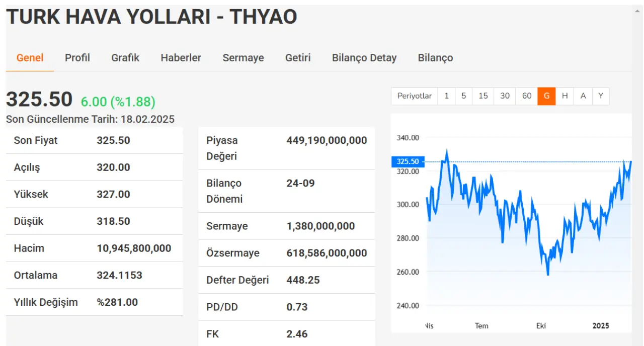Select the 15 minute chart period
644x346 pixels.
click(x=483, y=96)
